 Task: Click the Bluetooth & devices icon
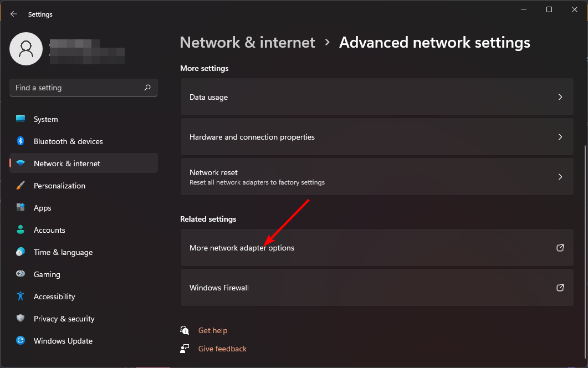tap(21, 141)
